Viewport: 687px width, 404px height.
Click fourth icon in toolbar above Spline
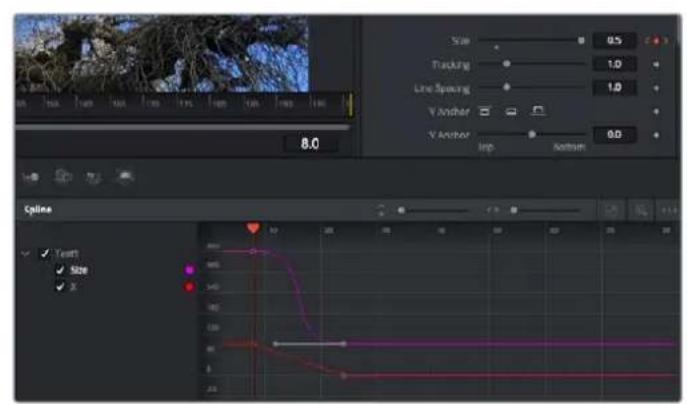[125, 176]
